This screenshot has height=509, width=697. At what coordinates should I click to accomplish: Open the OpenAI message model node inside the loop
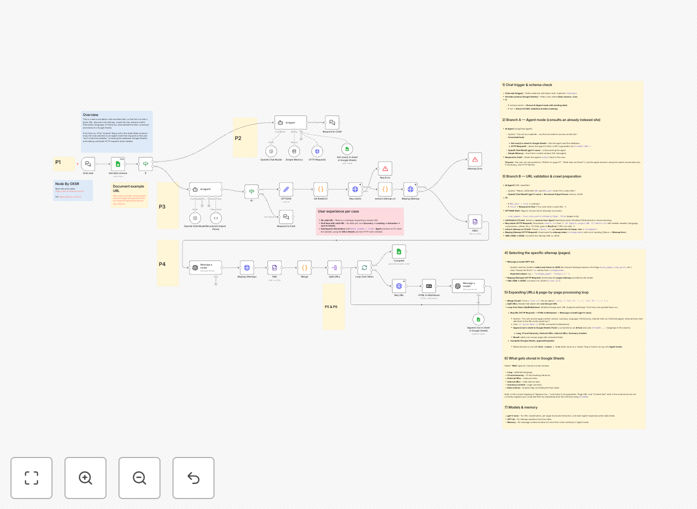[468, 286]
